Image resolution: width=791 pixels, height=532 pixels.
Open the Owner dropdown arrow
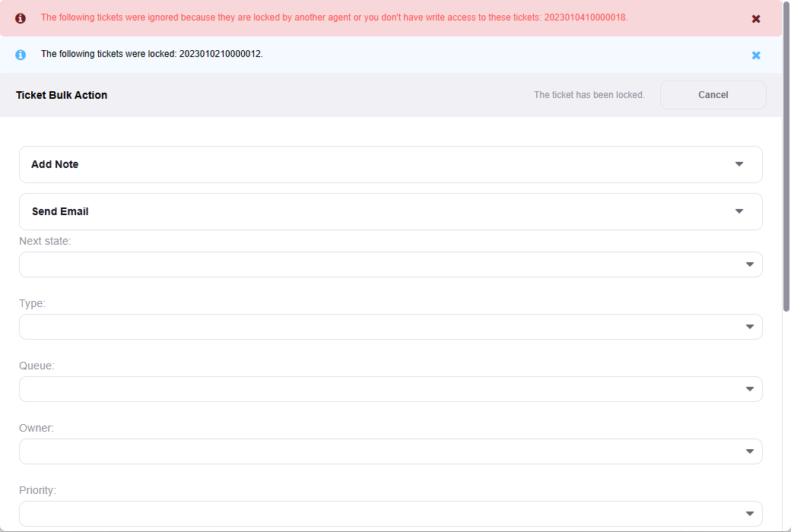(x=749, y=451)
